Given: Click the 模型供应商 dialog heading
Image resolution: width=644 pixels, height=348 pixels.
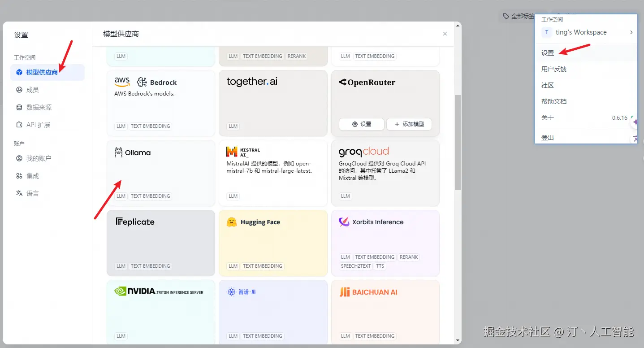Looking at the screenshot, I should (x=121, y=34).
